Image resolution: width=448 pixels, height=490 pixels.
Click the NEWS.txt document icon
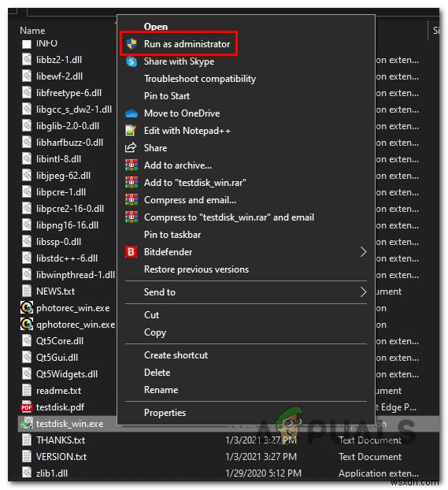(27, 291)
